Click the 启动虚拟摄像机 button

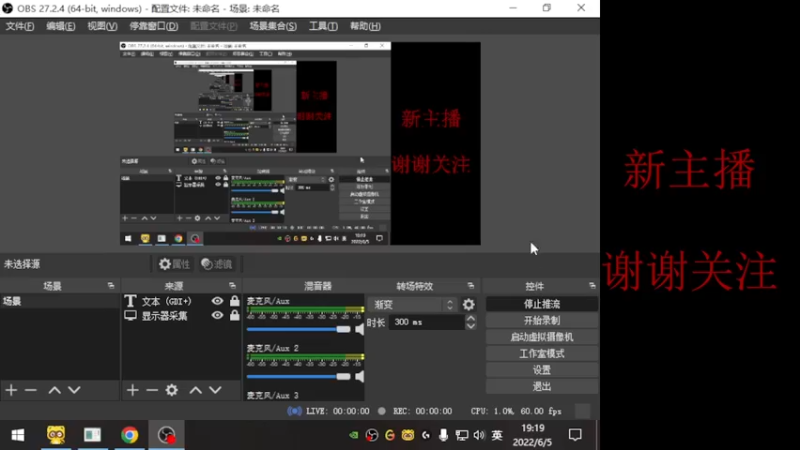(542, 337)
